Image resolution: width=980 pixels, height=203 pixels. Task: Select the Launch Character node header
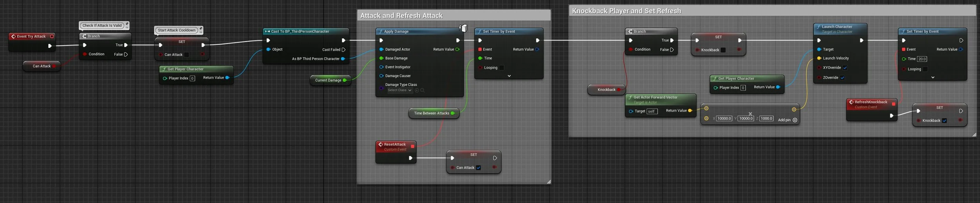pyautogui.click(x=840, y=29)
